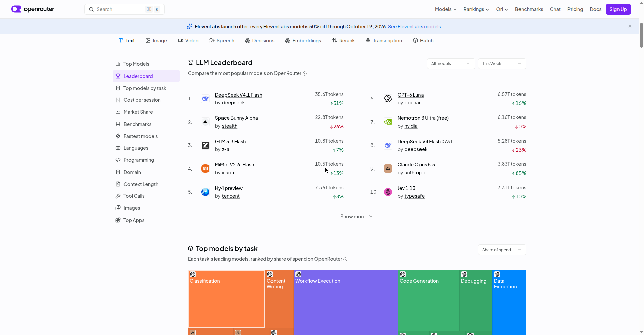
Task: Click the Claude Opus 5.5 Anthropic icon
Action: coord(388,169)
